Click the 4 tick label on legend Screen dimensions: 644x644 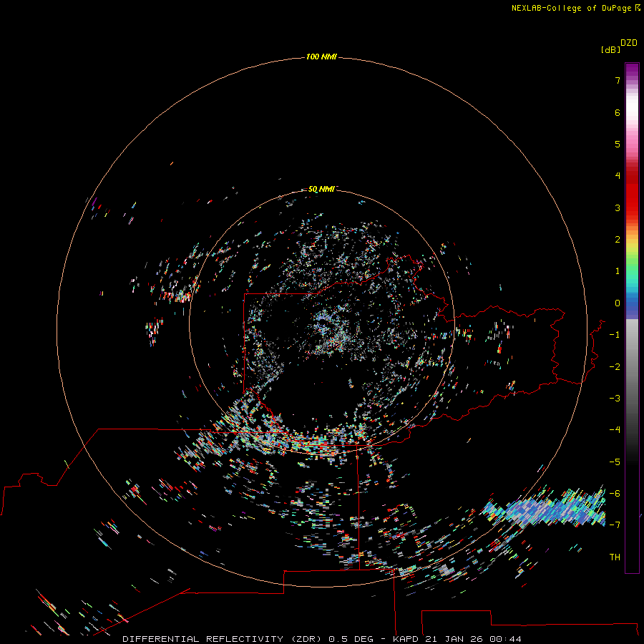point(618,176)
